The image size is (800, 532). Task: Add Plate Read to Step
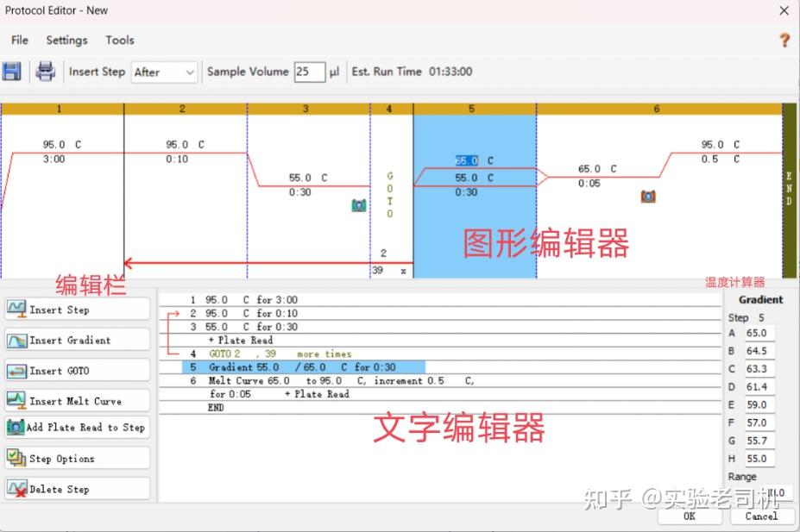tap(76, 427)
